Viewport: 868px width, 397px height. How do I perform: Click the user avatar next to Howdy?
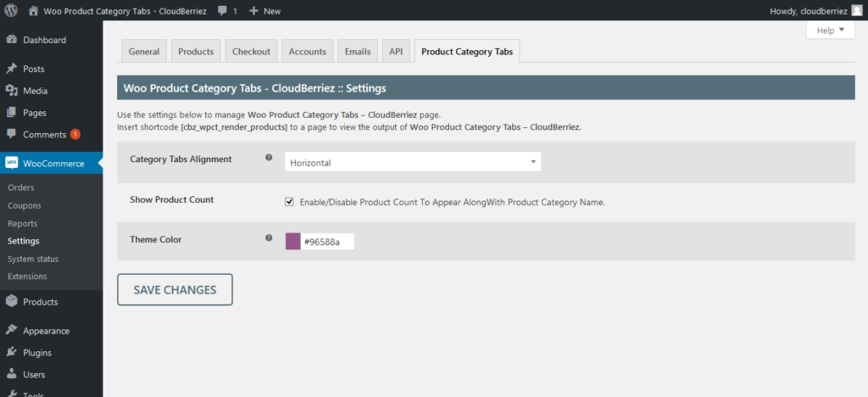click(x=856, y=10)
